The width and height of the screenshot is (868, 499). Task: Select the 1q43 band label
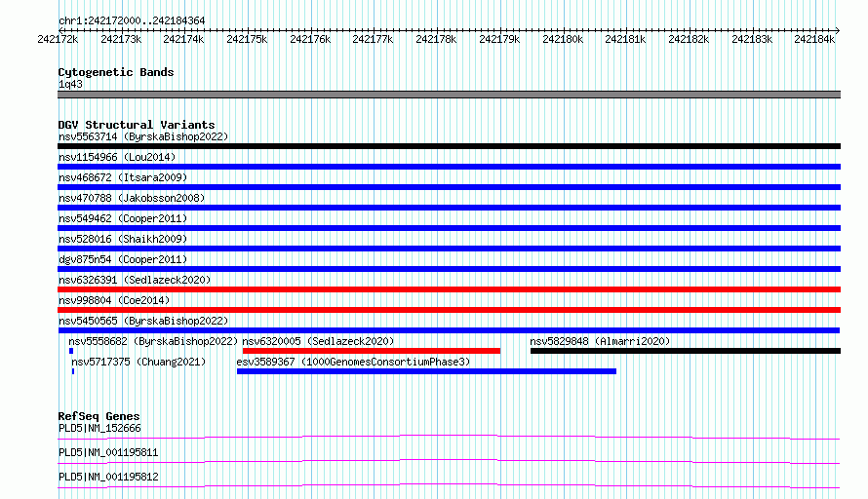(70, 84)
